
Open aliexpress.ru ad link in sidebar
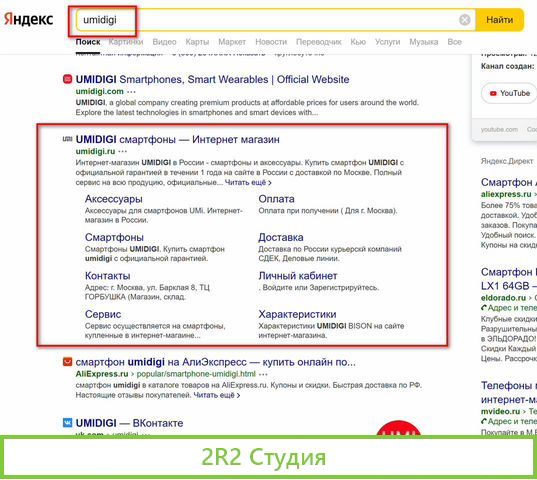pyautogui.click(x=506, y=194)
